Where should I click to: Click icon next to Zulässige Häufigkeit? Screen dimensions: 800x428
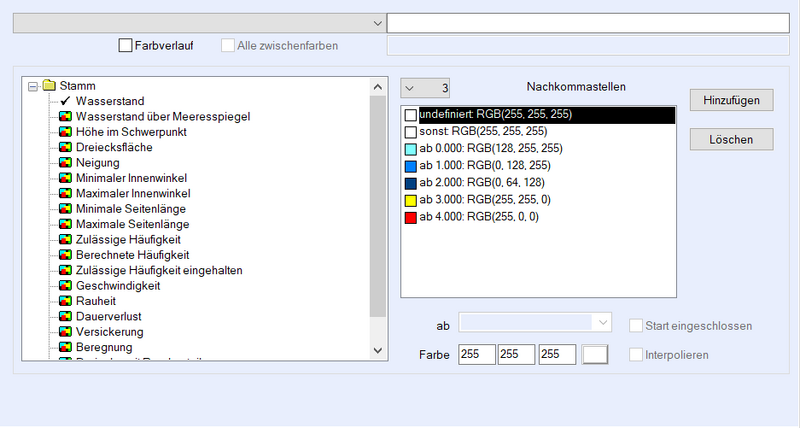click(65, 239)
